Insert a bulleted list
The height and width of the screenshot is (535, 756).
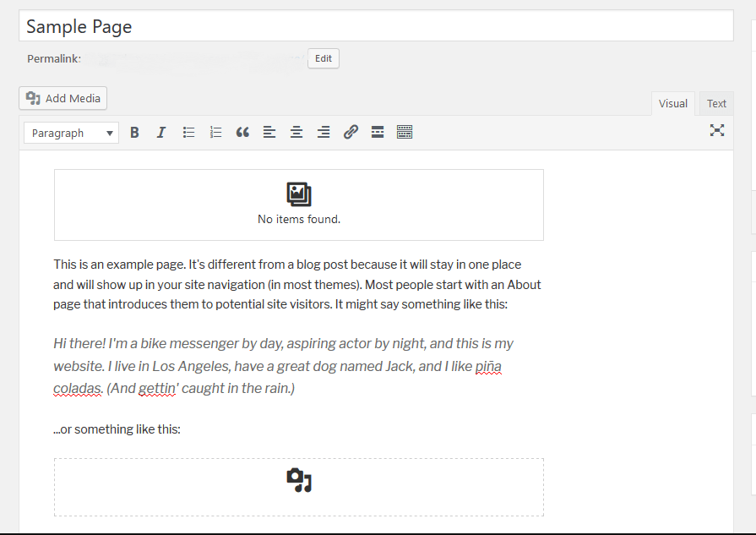(188, 133)
